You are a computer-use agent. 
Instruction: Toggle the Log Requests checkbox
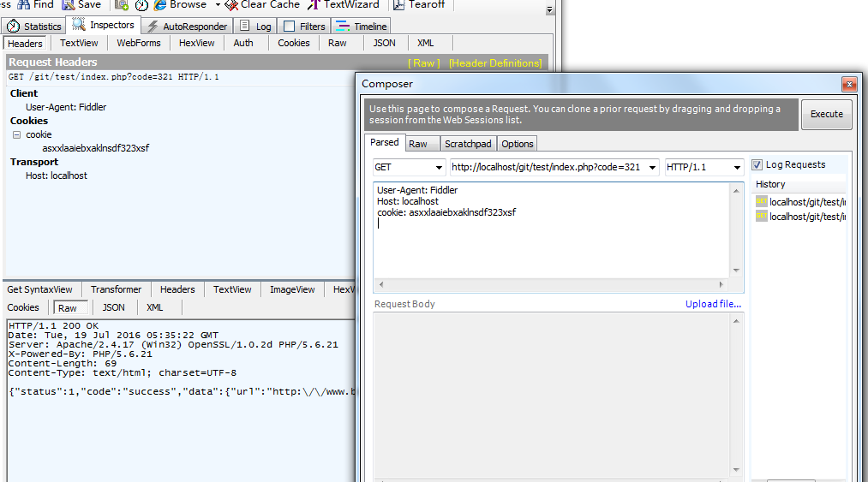(x=757, y=165)
